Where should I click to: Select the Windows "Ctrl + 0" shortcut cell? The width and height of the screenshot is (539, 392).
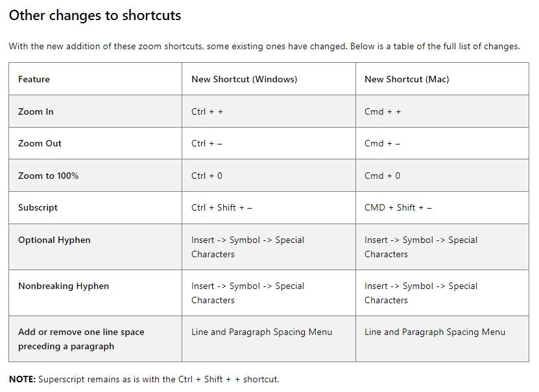coord(207,176)
